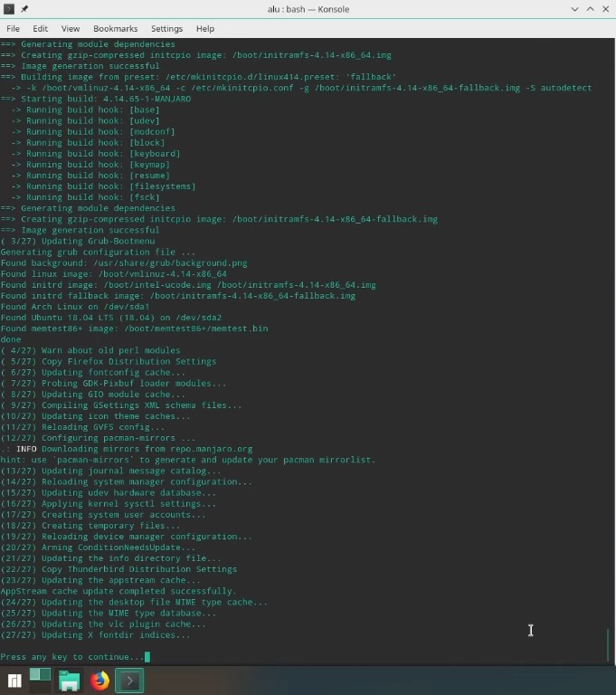The height and width of the screenshot is (695, 616).
Task: Select the Konsole task in the taskbar
Action: pyautogui.click(x=129, y=681)
